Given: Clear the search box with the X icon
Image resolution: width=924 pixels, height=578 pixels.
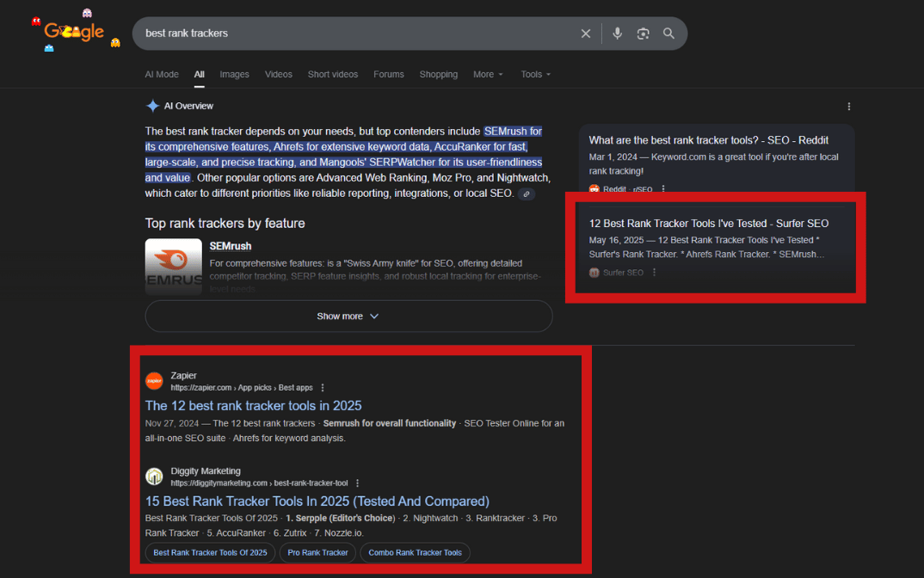Looking at the screenshot, I should (x=585, y=34).
